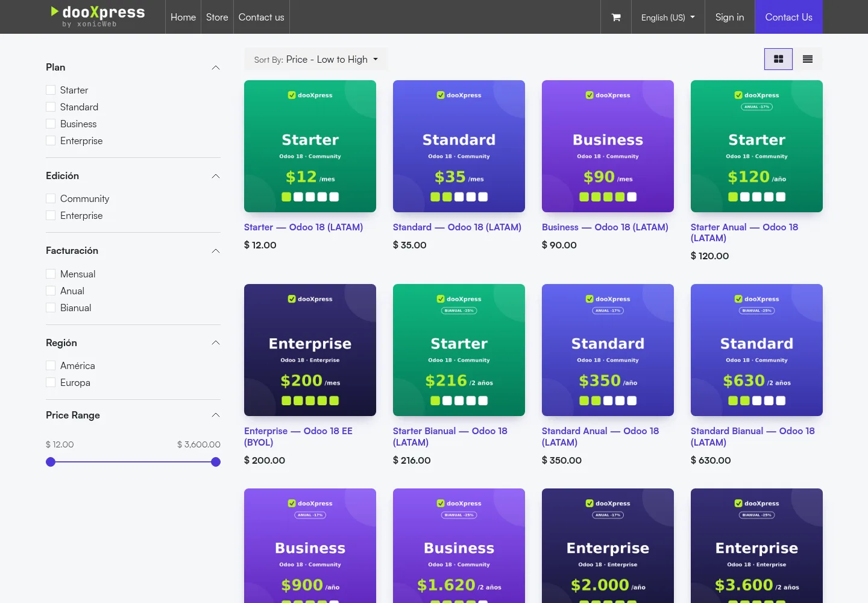Enable the Mensual billing filter
The width and height of the screenshot is (868, 603).
[x=51, y=274]
